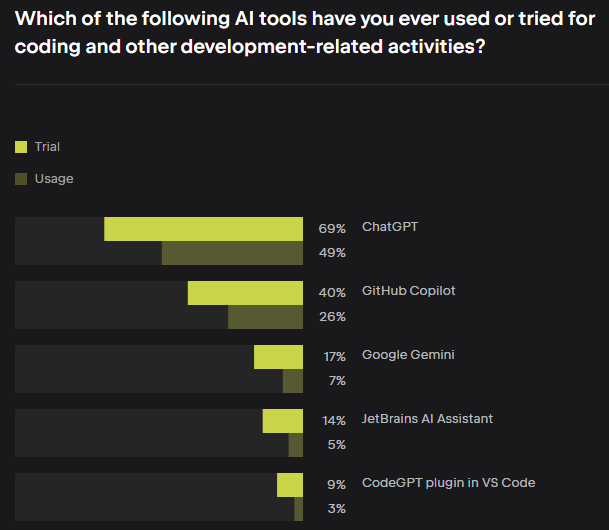Click the chart question title text

305,33
